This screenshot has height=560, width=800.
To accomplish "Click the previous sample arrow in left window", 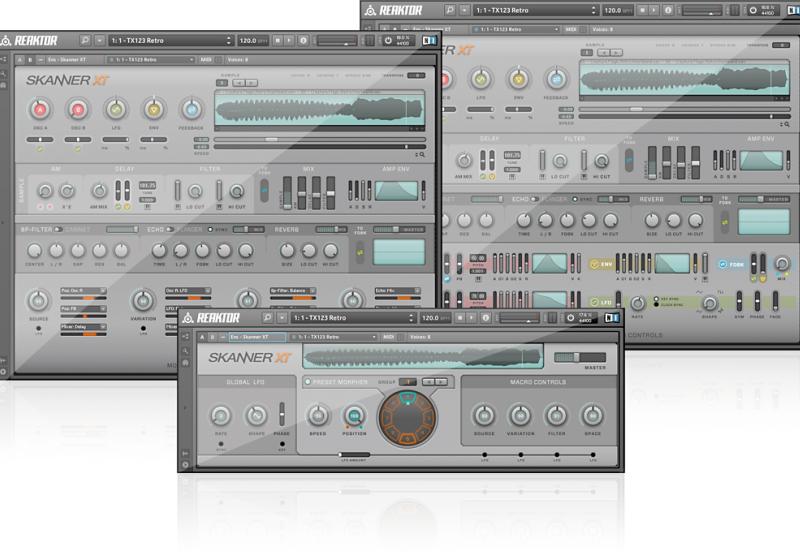I will [239, 83].
